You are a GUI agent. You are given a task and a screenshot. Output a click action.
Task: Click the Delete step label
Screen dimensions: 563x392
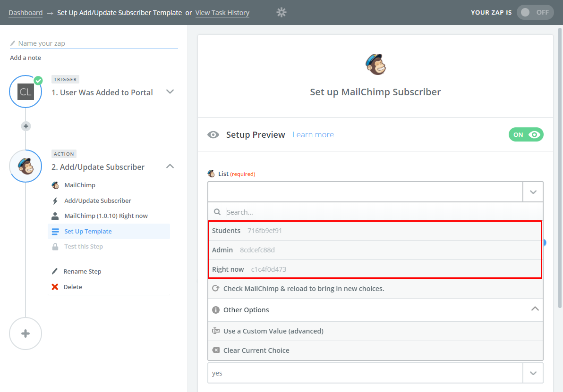73,287
